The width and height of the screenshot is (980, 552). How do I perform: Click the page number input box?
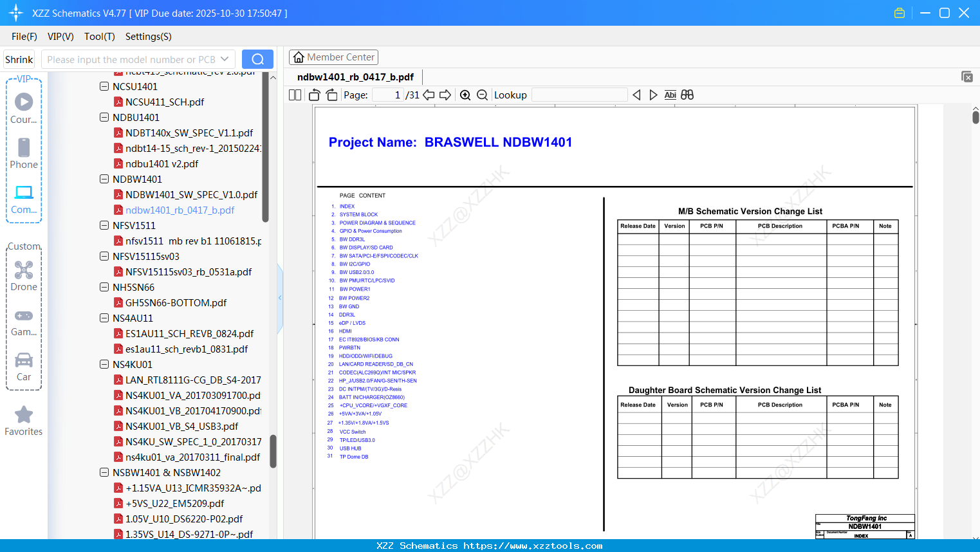coord(387,95)
